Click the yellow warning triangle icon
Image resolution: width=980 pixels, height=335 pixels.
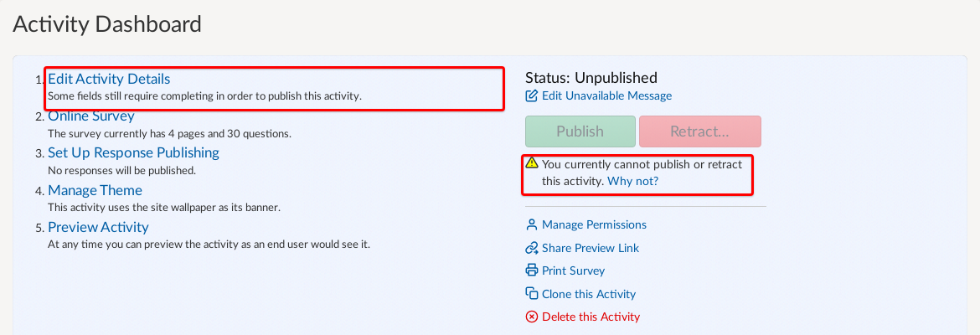531,163
